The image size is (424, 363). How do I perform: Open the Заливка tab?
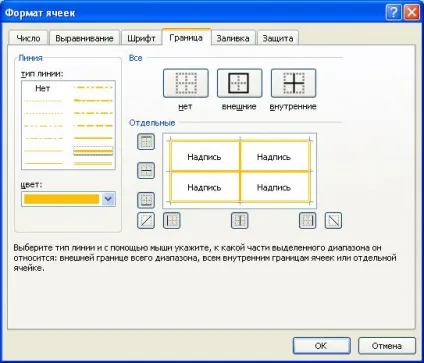[233, 38]
